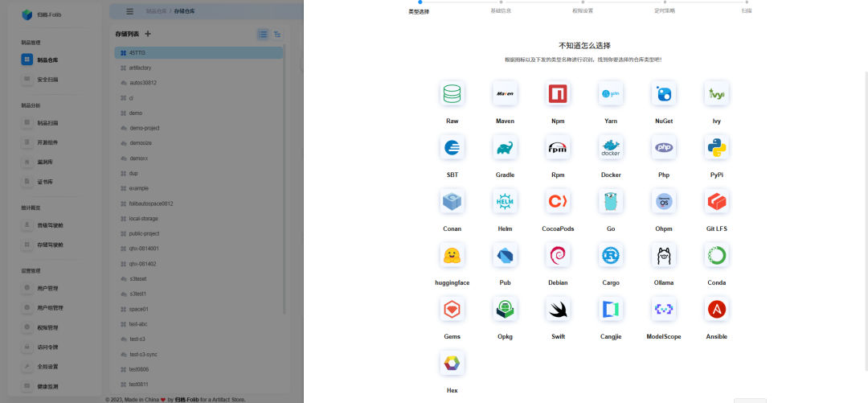The height and width of the screenshot is (403, 868).
Task: Choose the ModelScope repository type icon
Action: [664, 309]
